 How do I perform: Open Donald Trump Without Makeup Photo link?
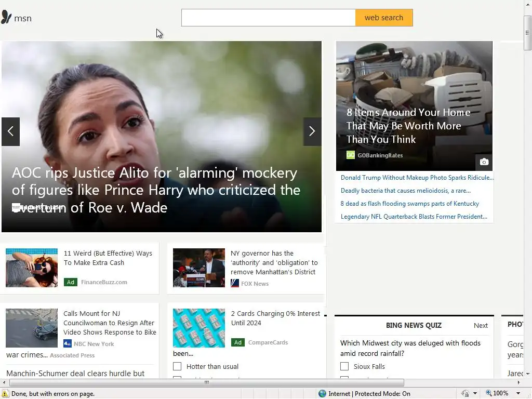coord(417,178)
